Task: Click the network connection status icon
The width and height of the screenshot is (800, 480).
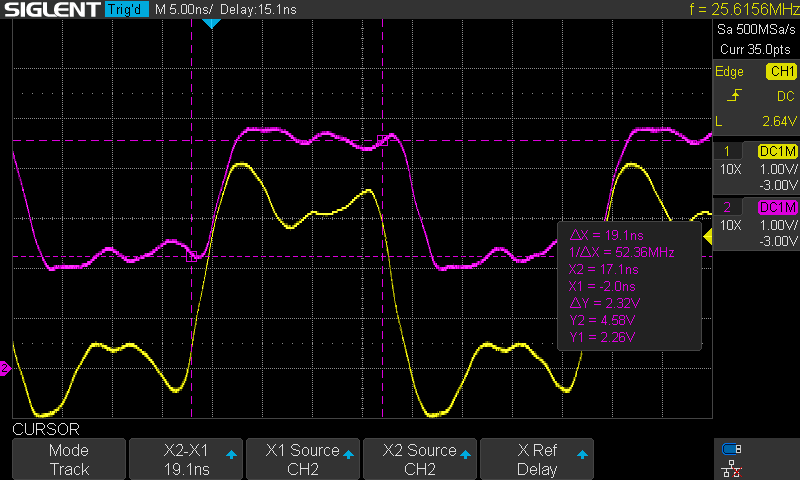Action: tap(731, 467)
